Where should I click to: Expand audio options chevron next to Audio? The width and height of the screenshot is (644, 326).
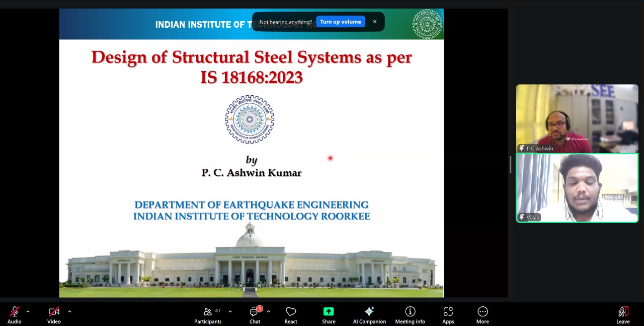pos(28,311)
